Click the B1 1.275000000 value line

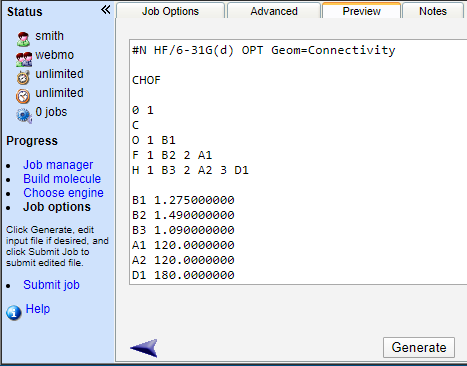click(x=183, y=200)
